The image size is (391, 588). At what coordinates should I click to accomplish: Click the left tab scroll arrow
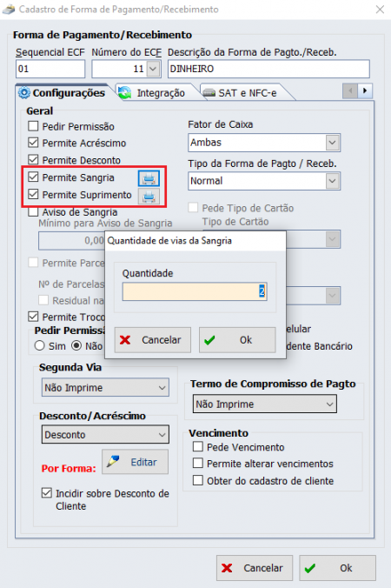coord(350,90)
